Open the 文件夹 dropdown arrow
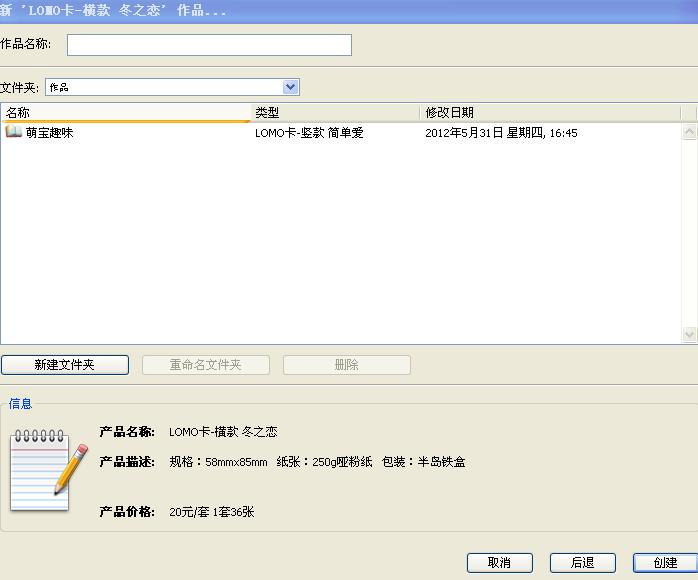Screen dimensions: 698x580 pyautogui.click(x=291, y=87)
